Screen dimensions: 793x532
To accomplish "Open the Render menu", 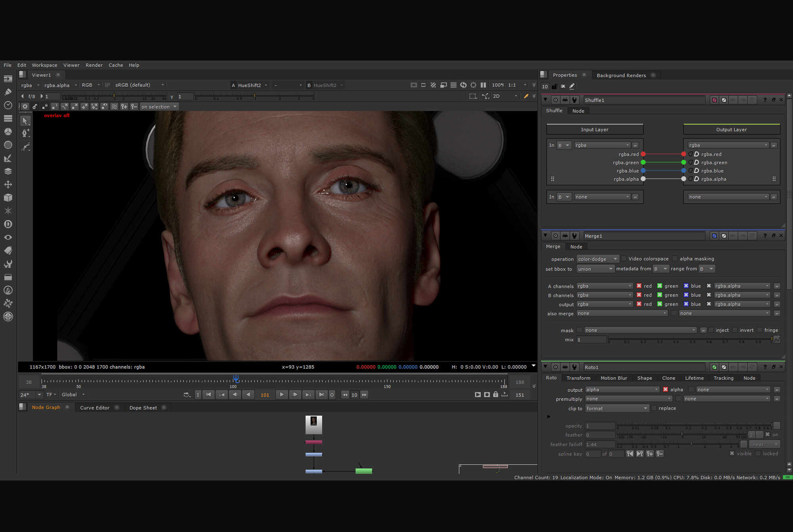I will (94, 65).
